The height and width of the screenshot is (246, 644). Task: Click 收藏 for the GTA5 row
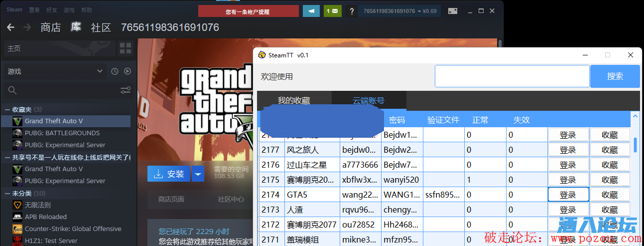coord(610,195)
